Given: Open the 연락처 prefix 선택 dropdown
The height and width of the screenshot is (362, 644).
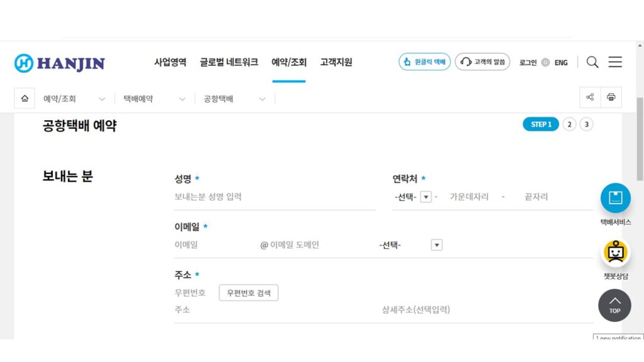Looking at the screenshot, I should click(413, 197).
